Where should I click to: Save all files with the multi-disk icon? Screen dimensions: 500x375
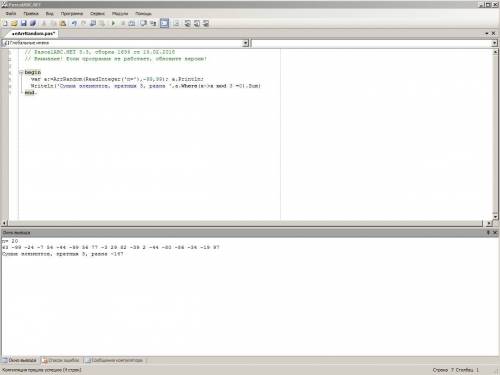coord(33,23)
